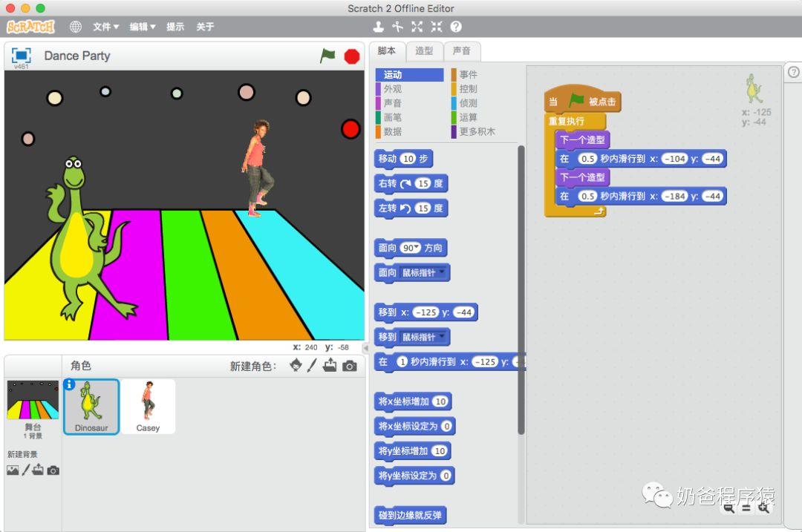Select the Casey sprite thumbnail
The height and width of the screenshot is (532, 802).
(x=148, y=407)
